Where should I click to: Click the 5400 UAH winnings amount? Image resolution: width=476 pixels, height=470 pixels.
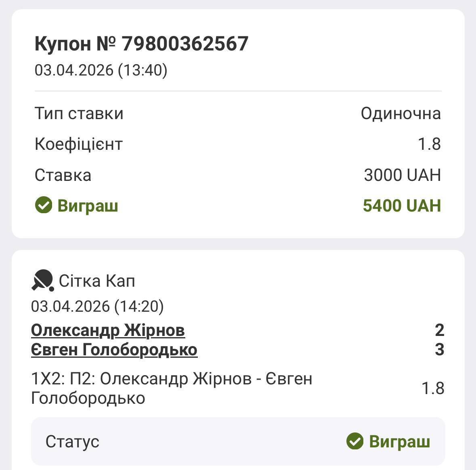402,206
